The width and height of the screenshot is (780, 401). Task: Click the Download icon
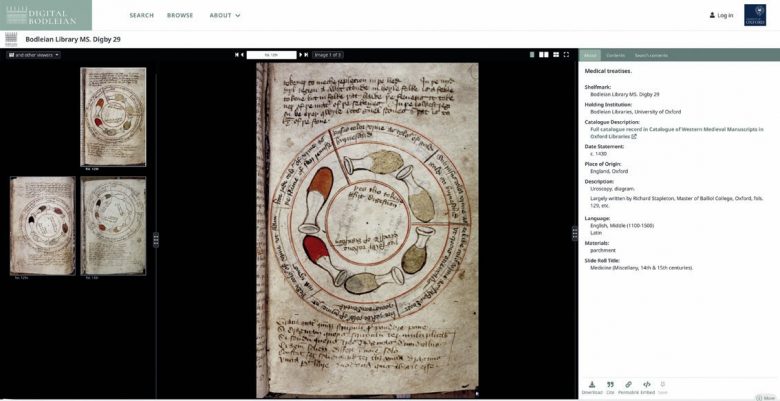pos(592,385)
